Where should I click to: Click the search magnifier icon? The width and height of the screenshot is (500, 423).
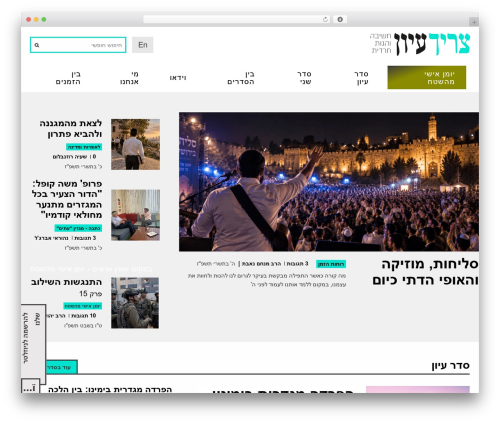37,45
